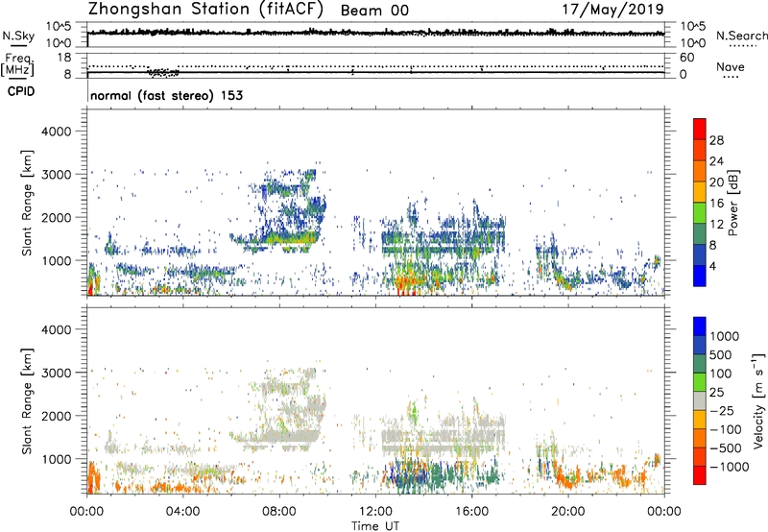Click the '18' frequency axis value

[64, 57]
